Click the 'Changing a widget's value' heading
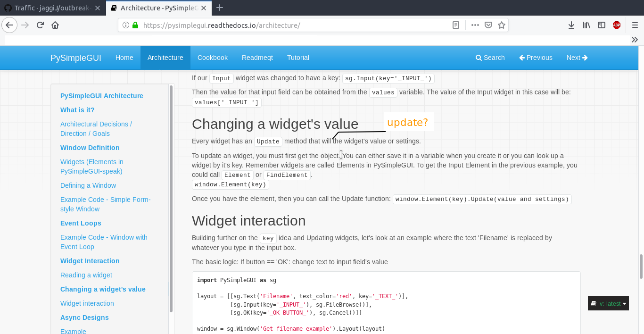This screenshot has height=334, width=644. [x=275, y=124]
